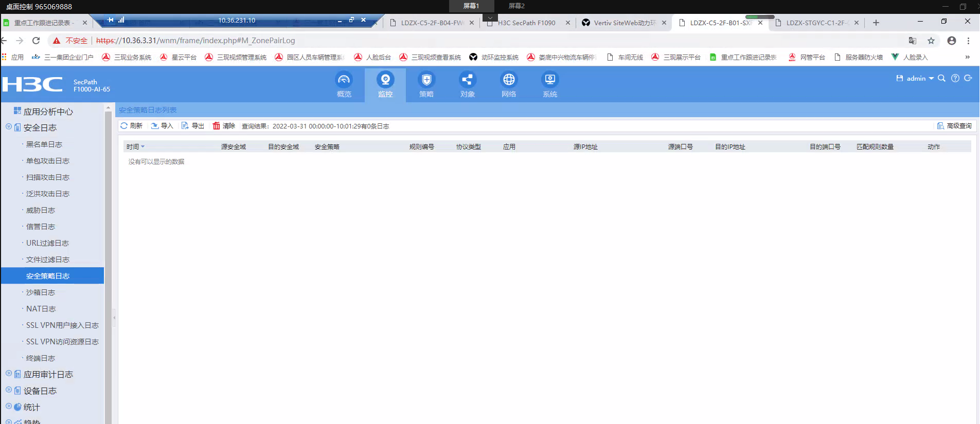Click the search magnifier in H3C header
Image resolution: width=980 pixels, height=424 pixels.
tap(942, 78)
